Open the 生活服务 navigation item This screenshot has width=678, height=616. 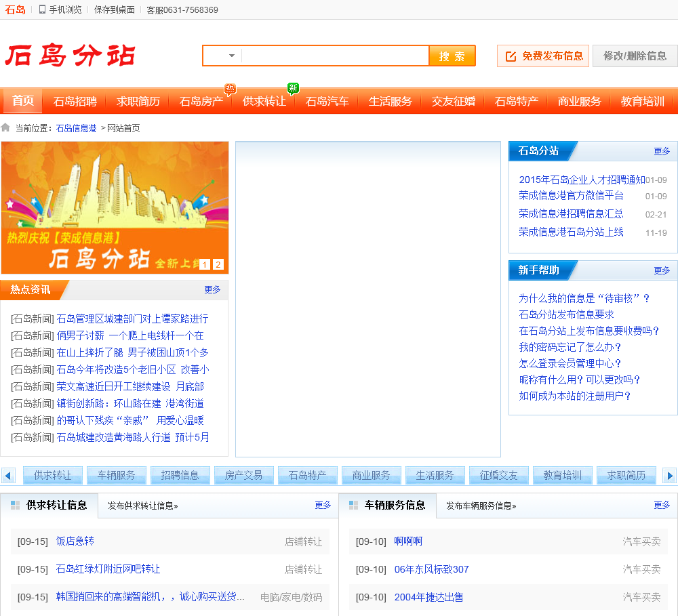390,101
